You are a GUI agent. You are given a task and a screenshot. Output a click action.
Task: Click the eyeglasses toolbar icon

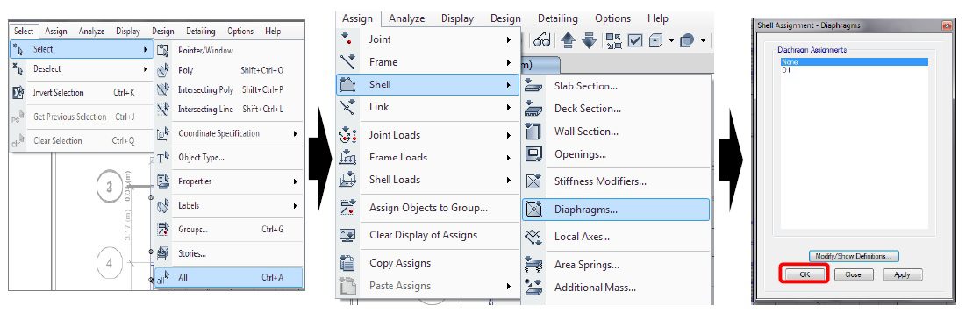point(542,41)
